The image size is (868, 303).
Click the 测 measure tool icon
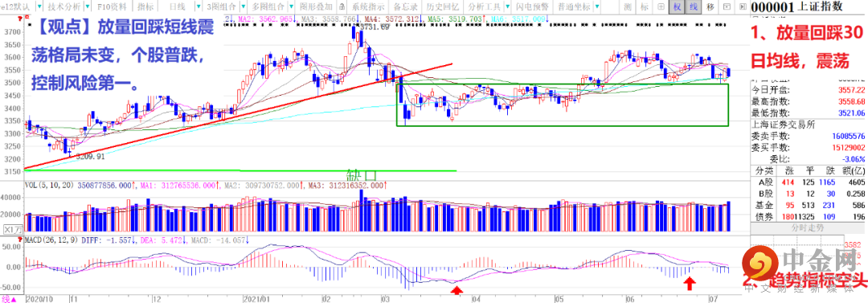pyautogui.click(x=627, y=6)
